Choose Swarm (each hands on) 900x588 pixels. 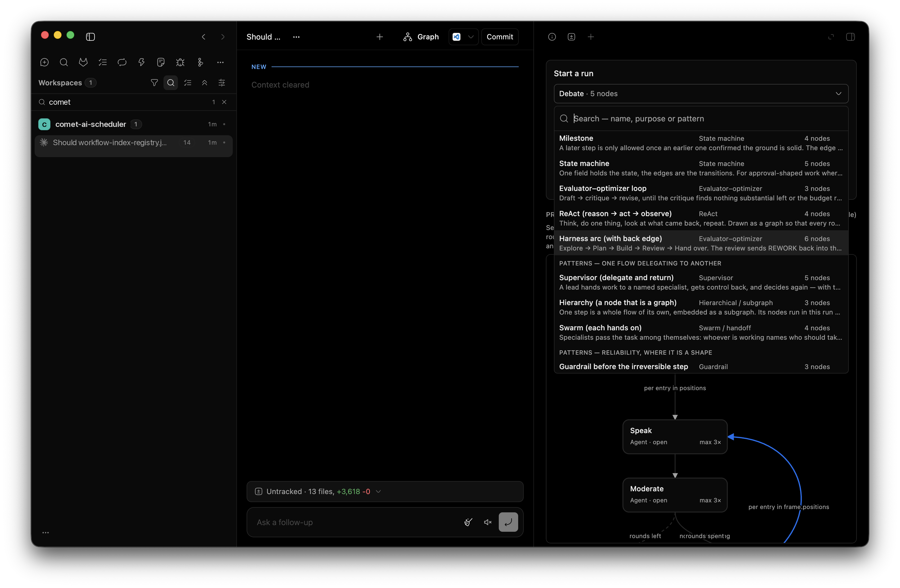coord(701,333)
